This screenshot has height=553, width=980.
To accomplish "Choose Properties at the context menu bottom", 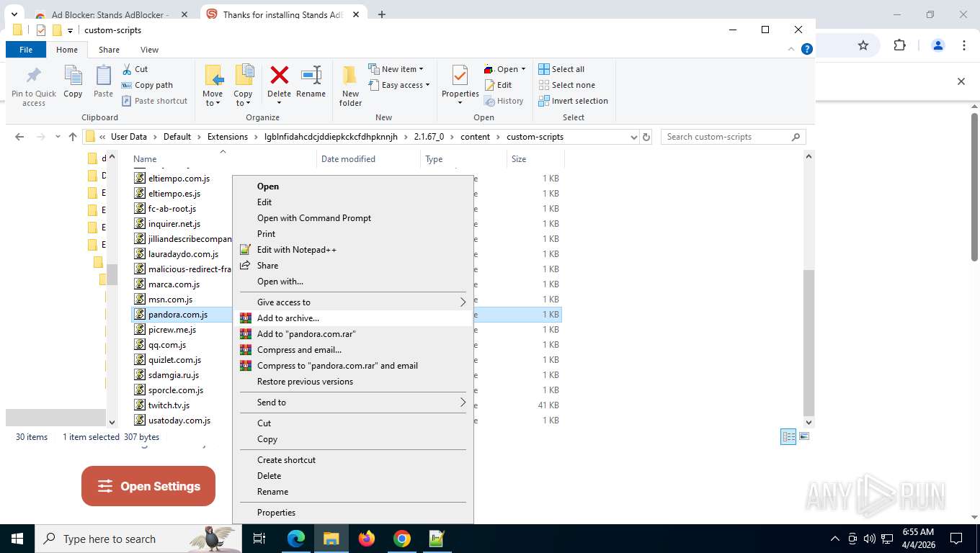I will (x=353, y=513).
